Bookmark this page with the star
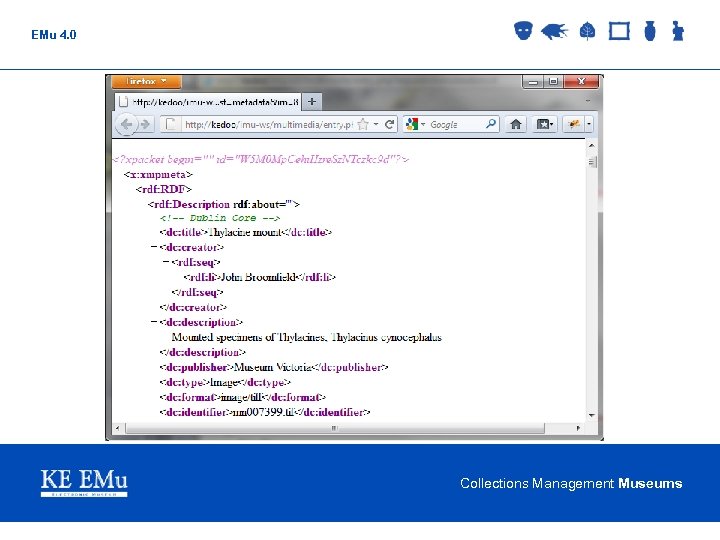Screen dimensions: 720x540 pyautogui.click(x=363, y=124)
